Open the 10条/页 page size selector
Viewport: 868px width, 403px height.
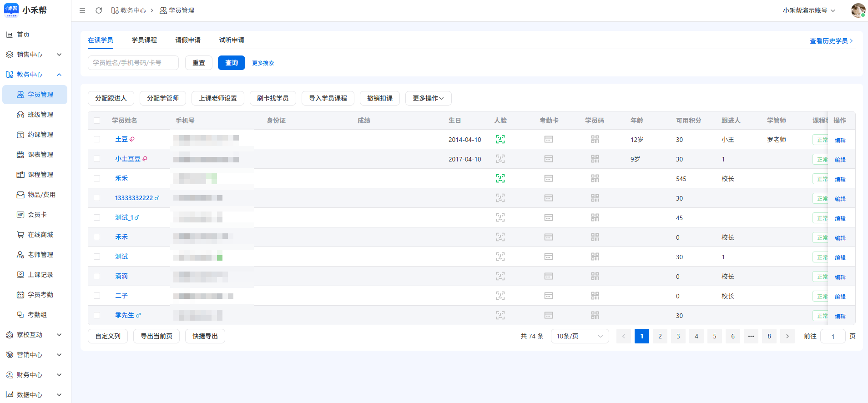(579, 336)
